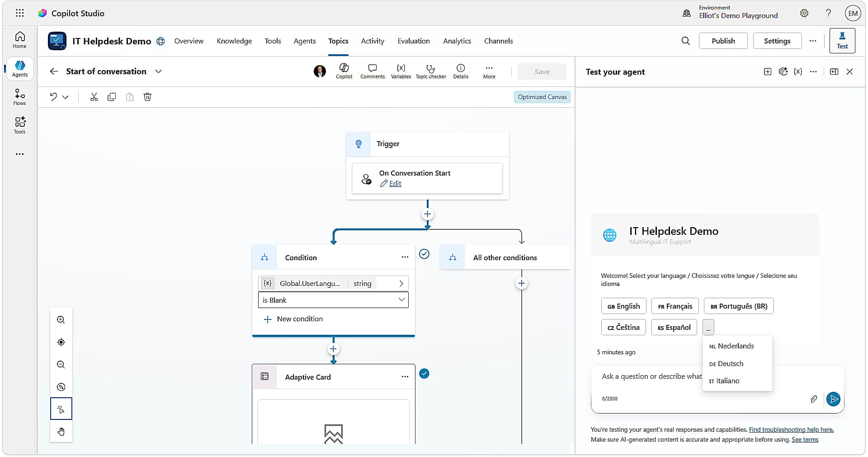868x457 pixels.
Task: Select Nederlands from the language menu
Action: 737,346
